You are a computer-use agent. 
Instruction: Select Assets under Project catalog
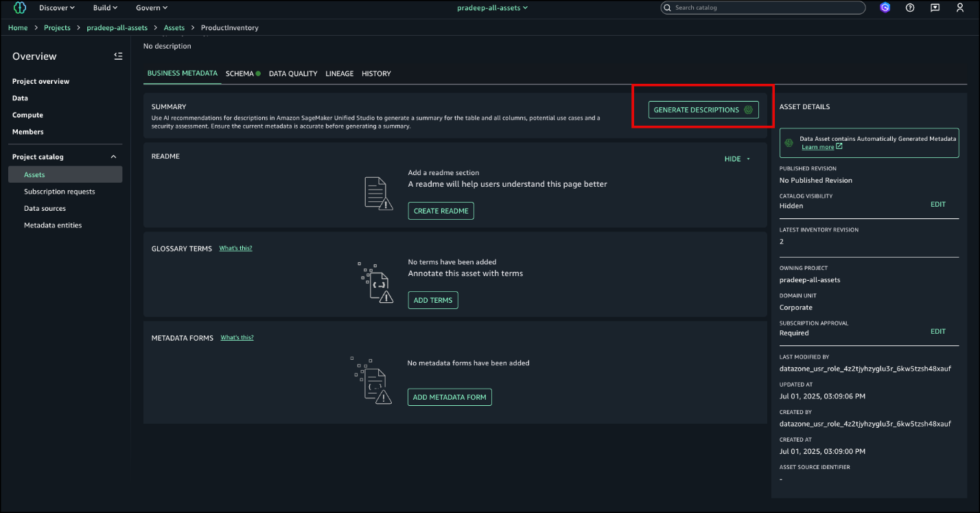point(65,174)
